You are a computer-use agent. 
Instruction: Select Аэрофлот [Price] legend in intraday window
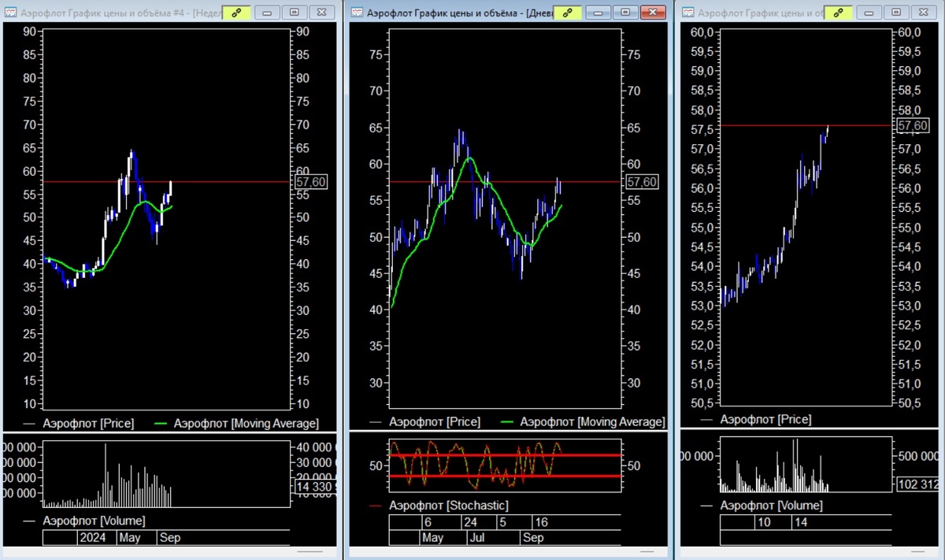765,420
